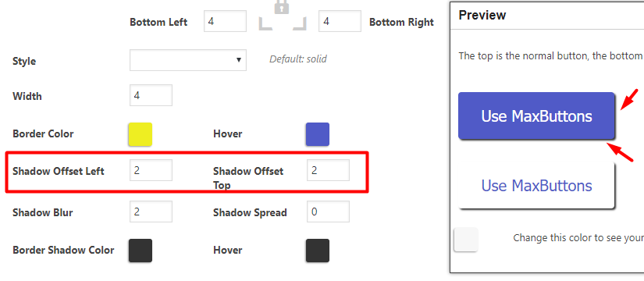Click the white hover-state Use MaxButtons button
This screenshot has width=644, height=281.
pos(536,185)
